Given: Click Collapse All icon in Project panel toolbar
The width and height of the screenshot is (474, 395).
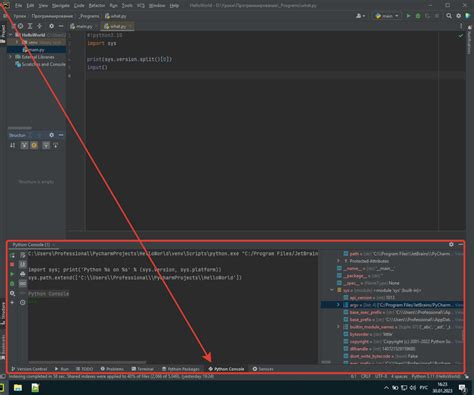Looking at the screenshot, I should click(x=39, y=26).
